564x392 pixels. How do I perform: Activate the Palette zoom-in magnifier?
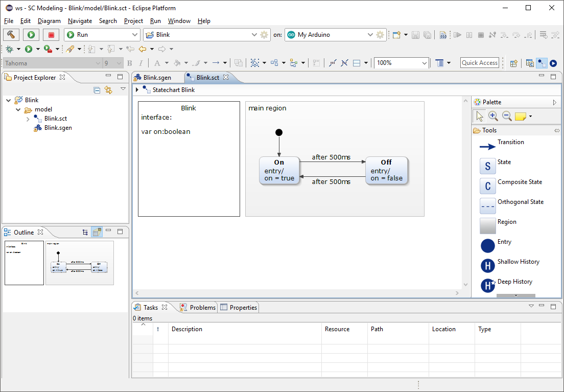tap(493, 116)
